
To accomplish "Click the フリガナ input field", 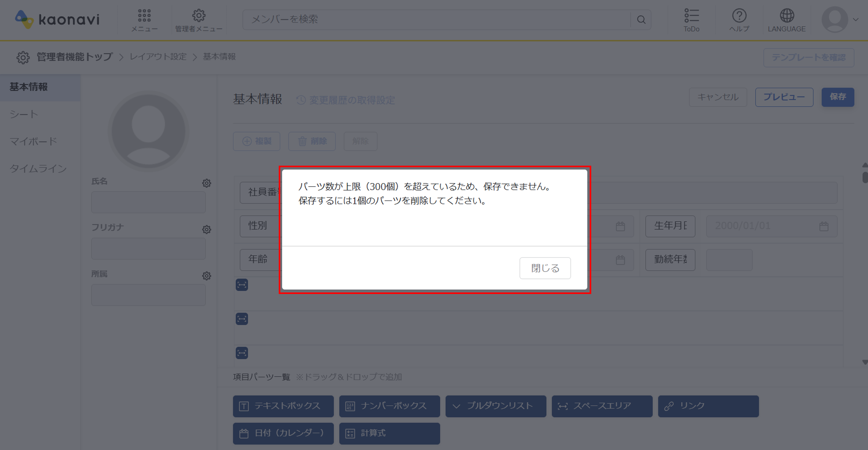I will click(148, 249).
